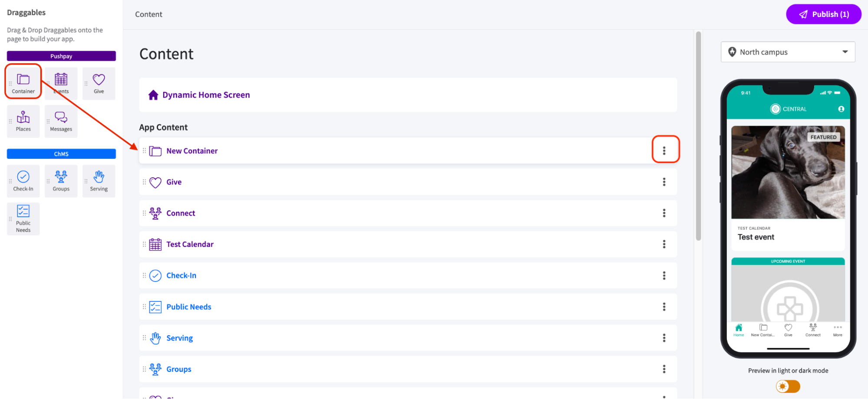Select the Give heart draggable

coord(99,83)
